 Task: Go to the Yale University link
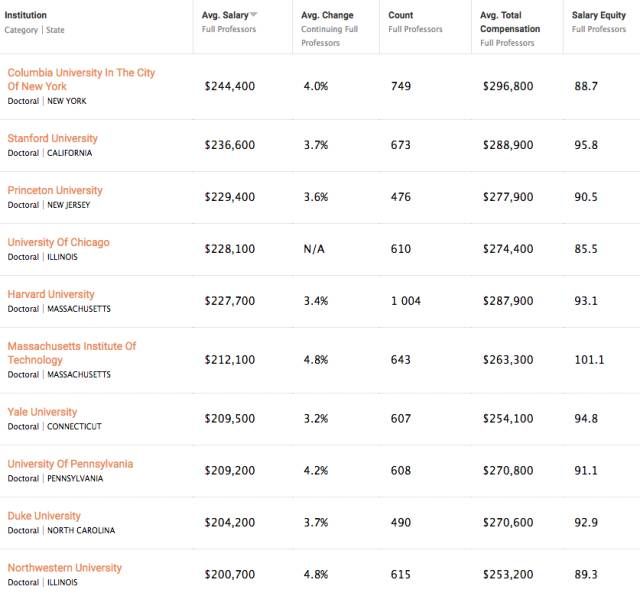click(42, 412)
